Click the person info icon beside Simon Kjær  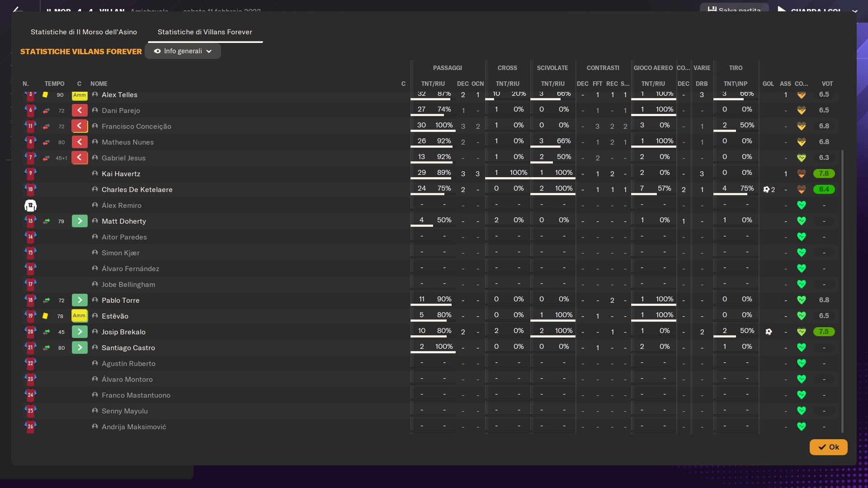coord(95,253)
